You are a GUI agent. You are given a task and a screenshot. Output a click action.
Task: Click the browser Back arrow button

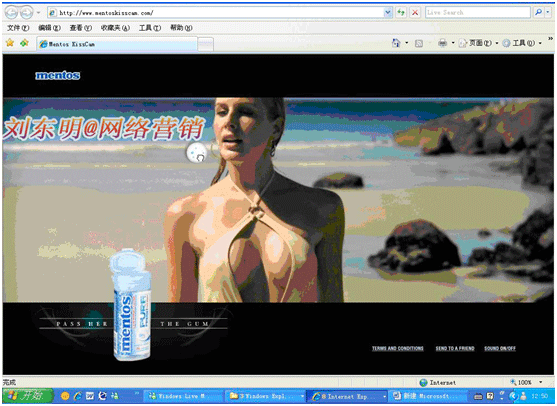point(11,13)
